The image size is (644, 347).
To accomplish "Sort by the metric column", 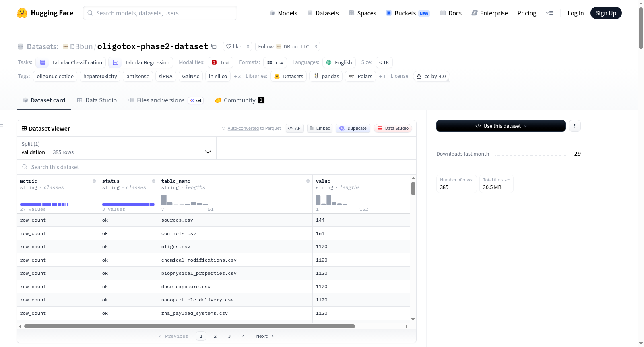I will pos(94,181).
